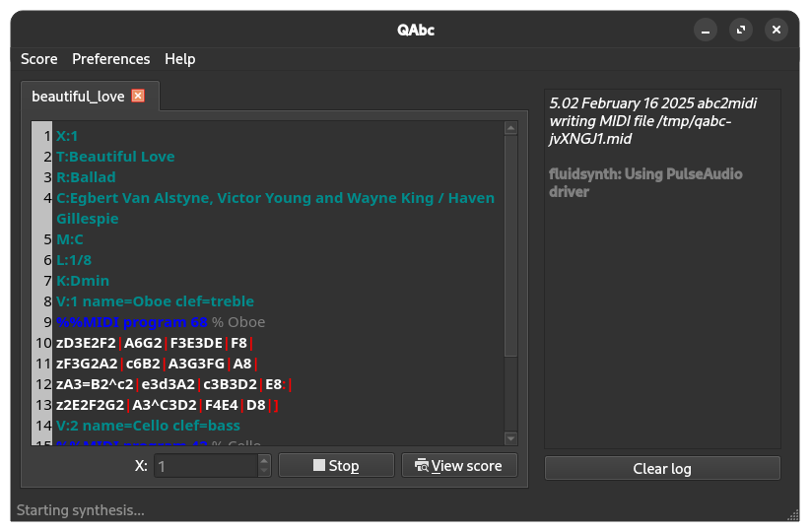Open the Help menu
Image resolution: width=810 pixels, height=532 pixels.
click(x=180, y=59)
